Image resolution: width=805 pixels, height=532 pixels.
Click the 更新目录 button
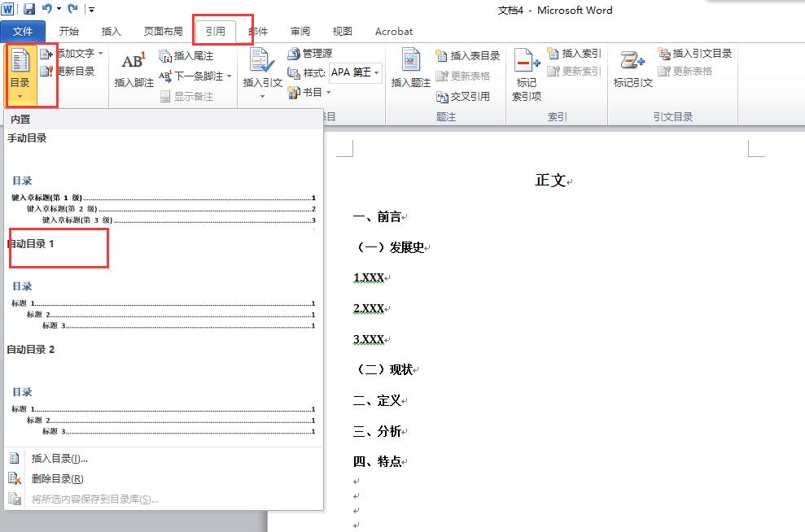[68, 72]
